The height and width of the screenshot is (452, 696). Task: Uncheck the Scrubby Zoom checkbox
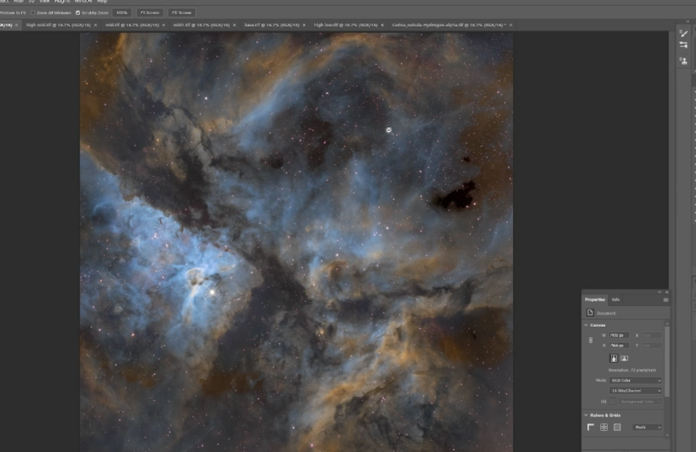[78, 13]
